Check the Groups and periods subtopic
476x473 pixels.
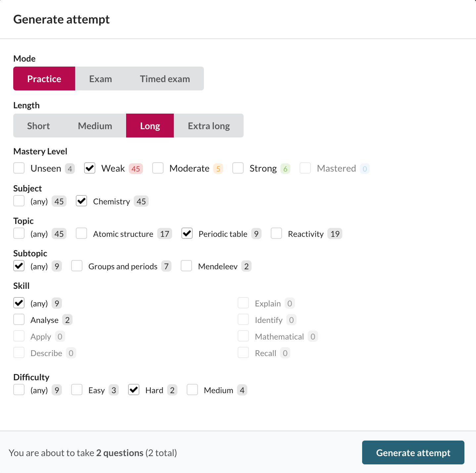pyautogui.click(x=77, y=266)
